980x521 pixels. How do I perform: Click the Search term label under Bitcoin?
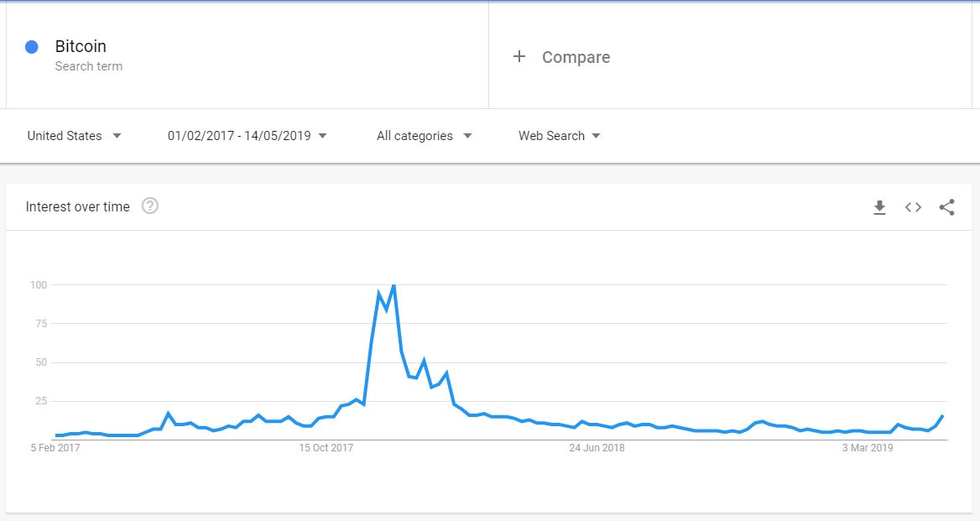pyautogui.click(x=89, y=65)
